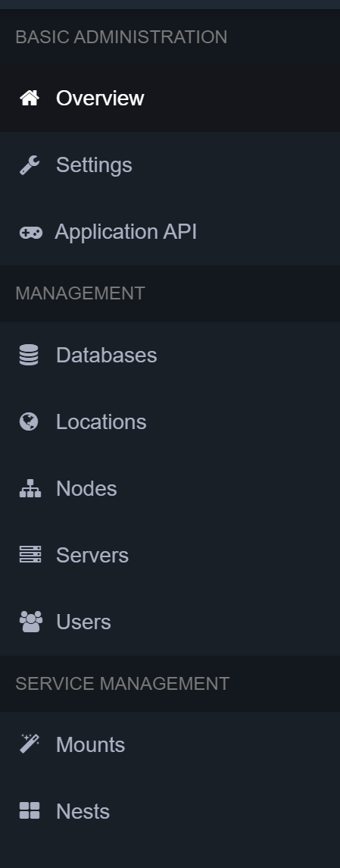Image resolution: width=340 pixels, height=868 pixels.
Task: Click the wrench icon for Settings
Action: click(30, 165)
